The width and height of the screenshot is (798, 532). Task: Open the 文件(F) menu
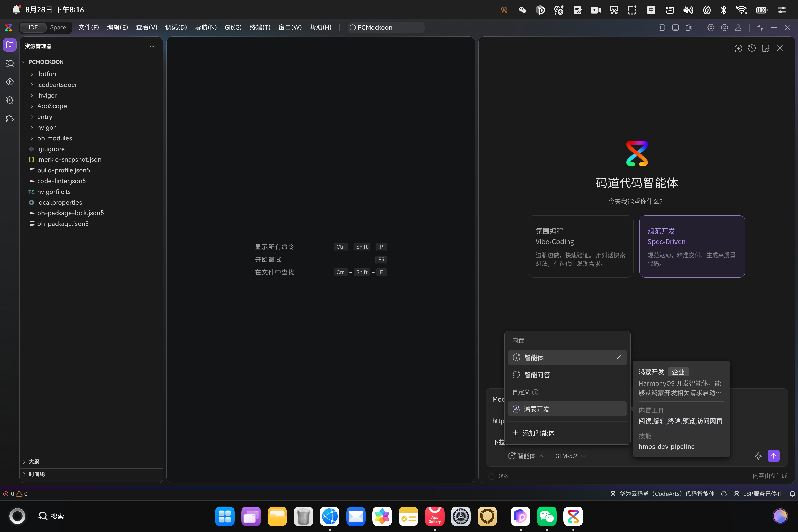[x=88, y=27]
